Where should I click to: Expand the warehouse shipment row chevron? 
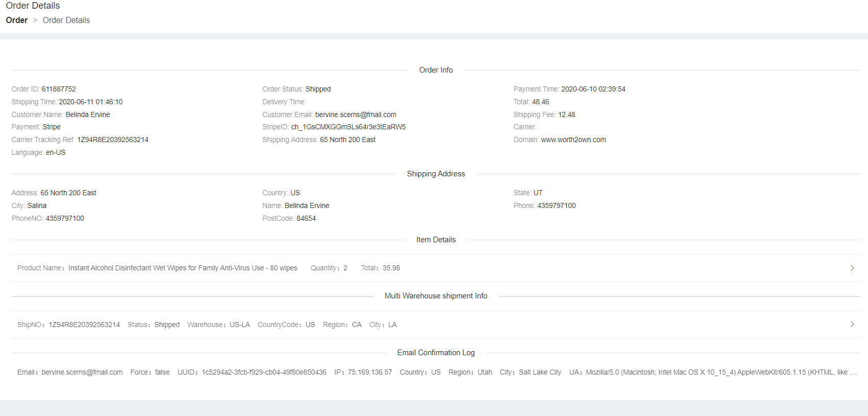click(x=852, y=325)
